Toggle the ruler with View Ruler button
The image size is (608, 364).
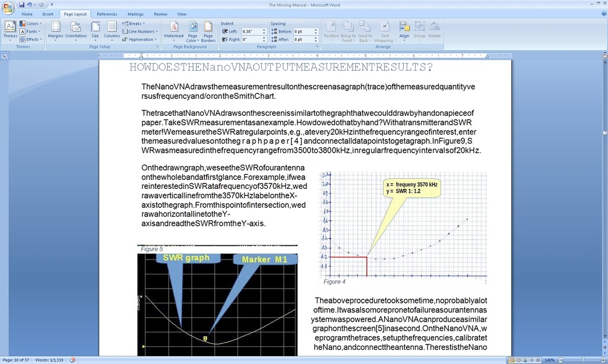point(604,56)
